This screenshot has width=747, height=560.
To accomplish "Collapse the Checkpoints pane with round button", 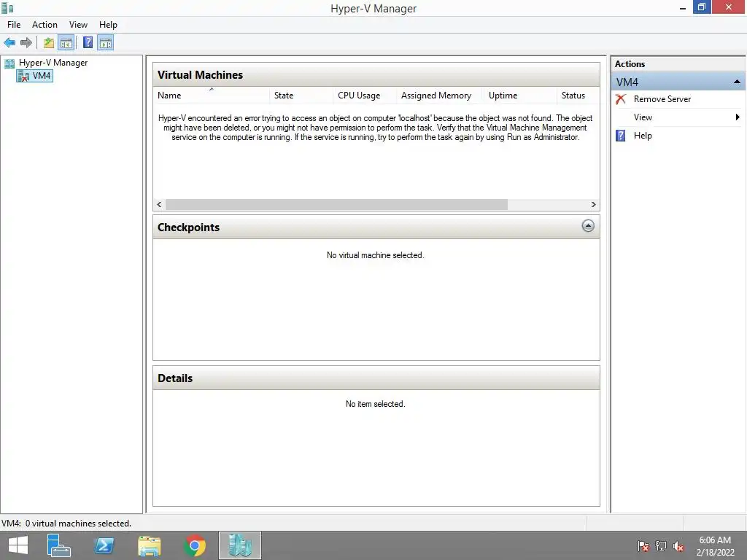I will (x=588, y=226).
